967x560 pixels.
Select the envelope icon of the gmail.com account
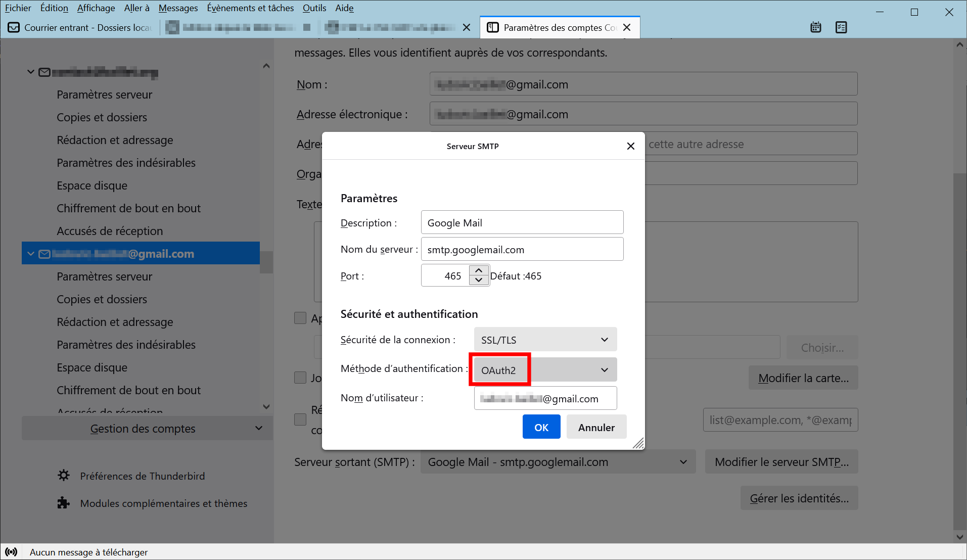(44, 254)
